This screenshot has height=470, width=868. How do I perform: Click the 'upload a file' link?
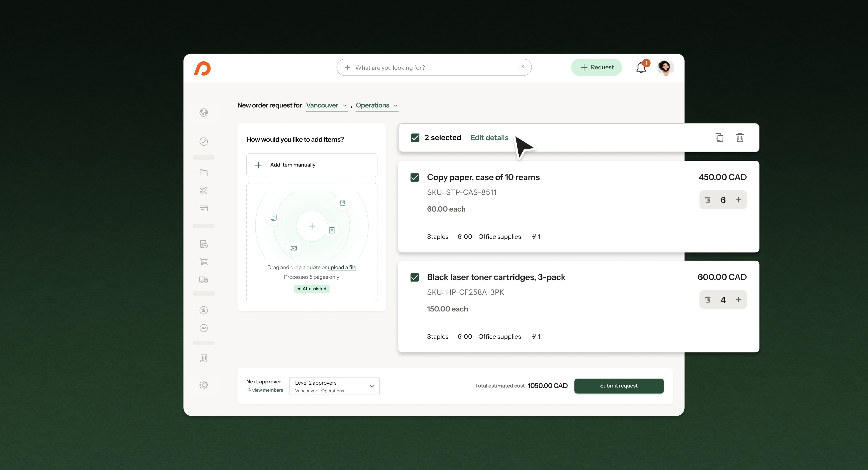(342, 267)
